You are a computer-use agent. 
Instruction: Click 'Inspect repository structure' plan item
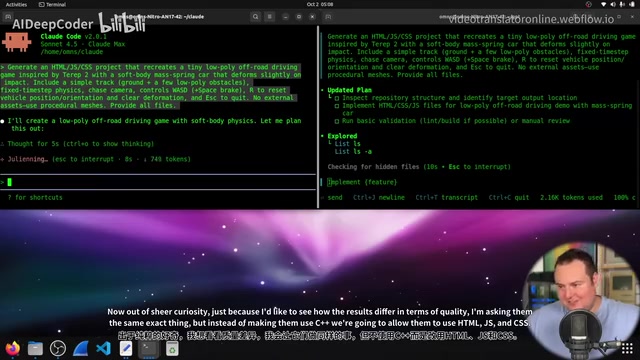460,98
